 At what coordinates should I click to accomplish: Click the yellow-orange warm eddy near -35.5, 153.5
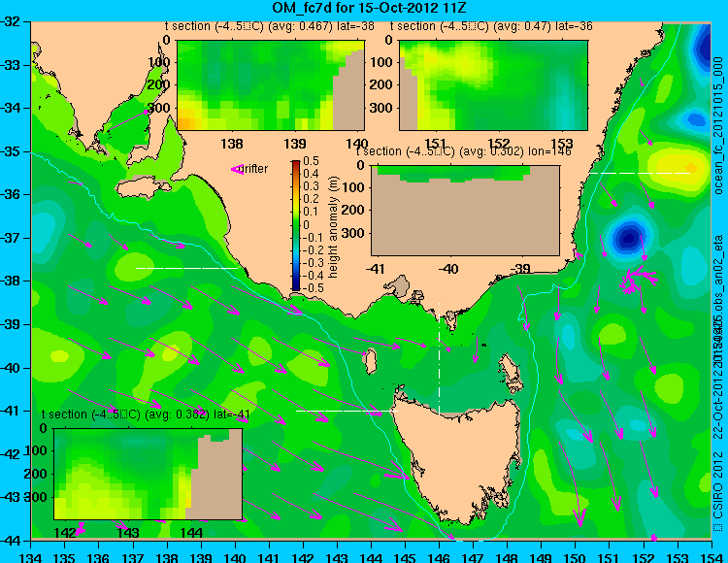point(680,167)
